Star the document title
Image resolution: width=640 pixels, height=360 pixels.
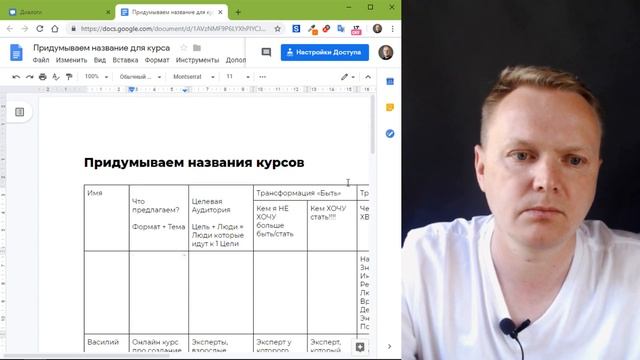[x=184, y=48]
